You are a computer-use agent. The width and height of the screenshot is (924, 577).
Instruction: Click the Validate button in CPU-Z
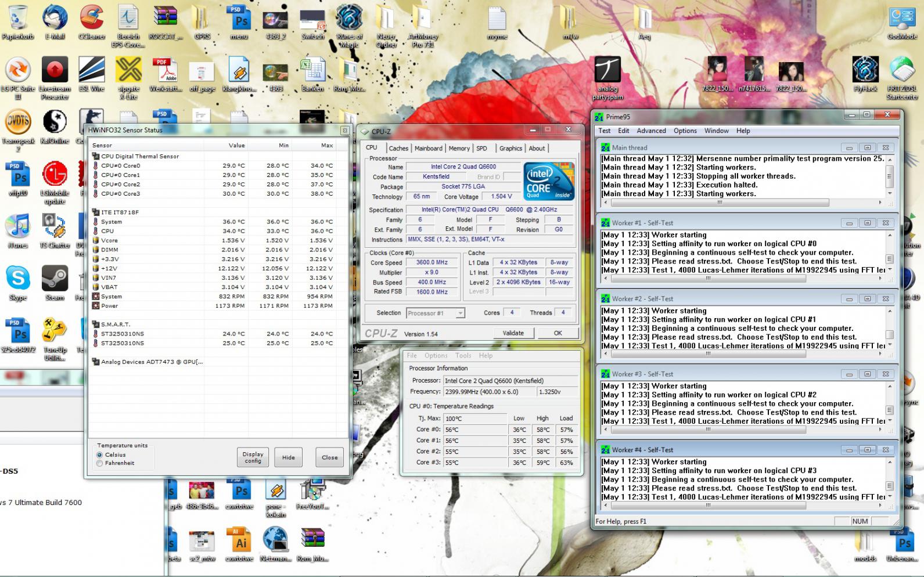coord(513,333)
